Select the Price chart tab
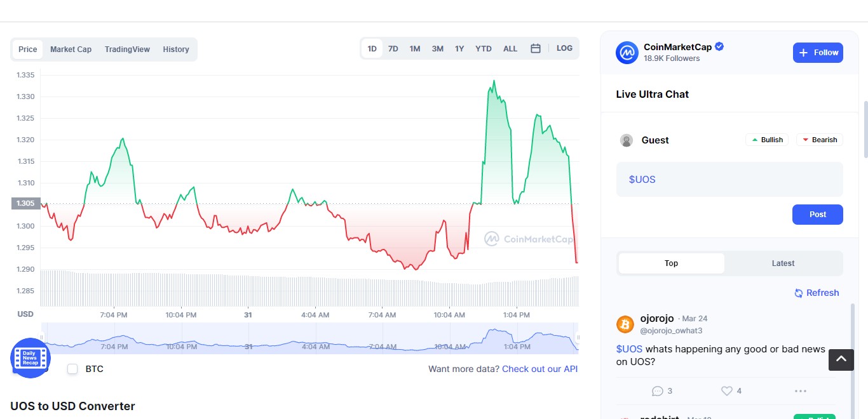Viewport: 868px width, 419px height. 28,50
